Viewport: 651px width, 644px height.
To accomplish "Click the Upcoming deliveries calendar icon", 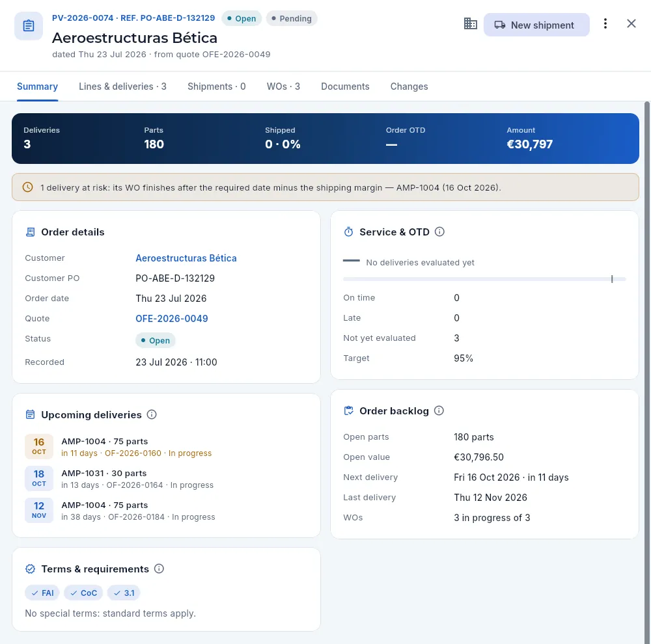I will click(x=31, y=414).
